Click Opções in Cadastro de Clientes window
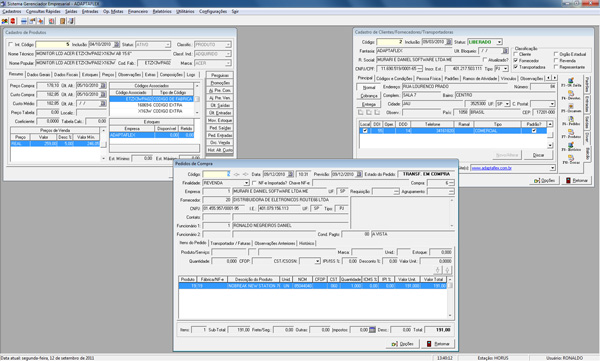 [x=544, y=180]
